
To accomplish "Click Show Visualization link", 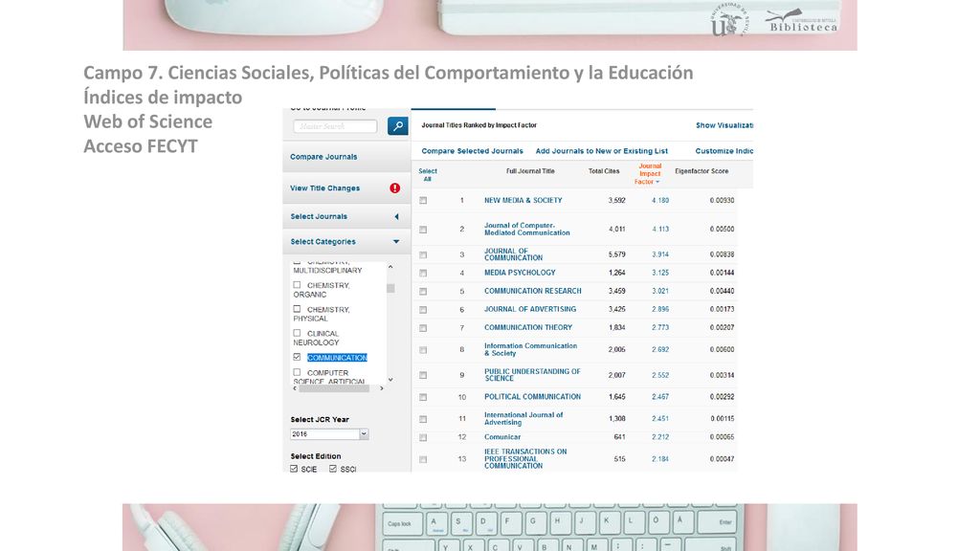I will coord(724,125).
